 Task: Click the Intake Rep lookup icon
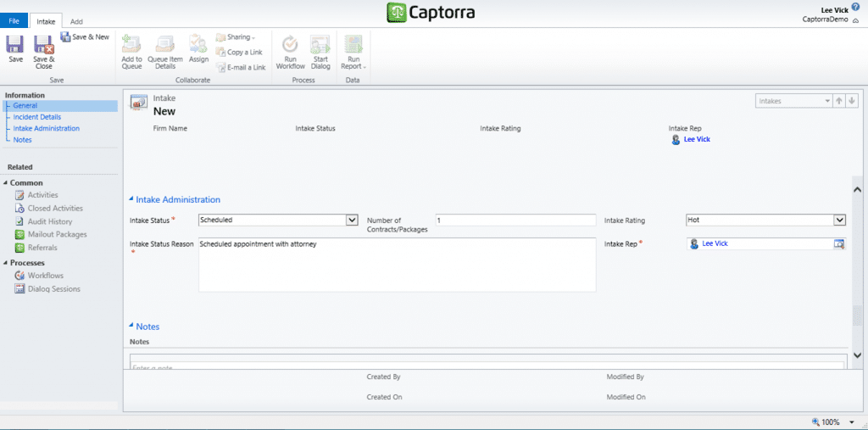(839, 243)
